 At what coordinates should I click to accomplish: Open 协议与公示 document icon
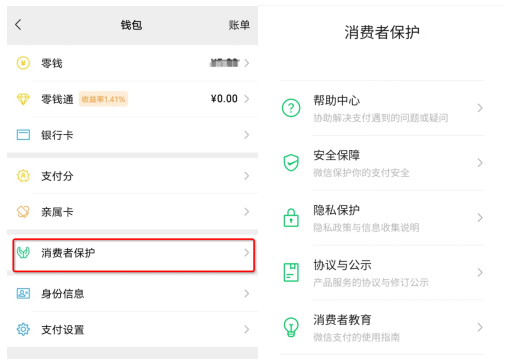pos(291,273)
